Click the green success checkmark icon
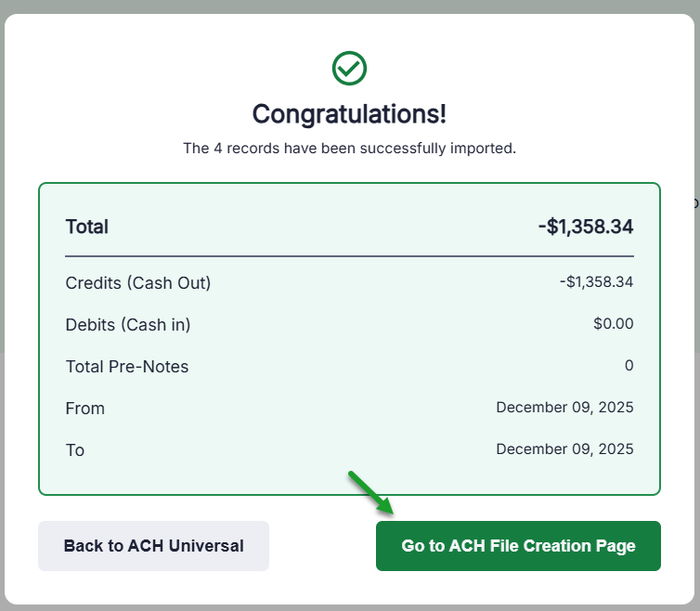Screen dimensions: 700x611 coord(349,68)
